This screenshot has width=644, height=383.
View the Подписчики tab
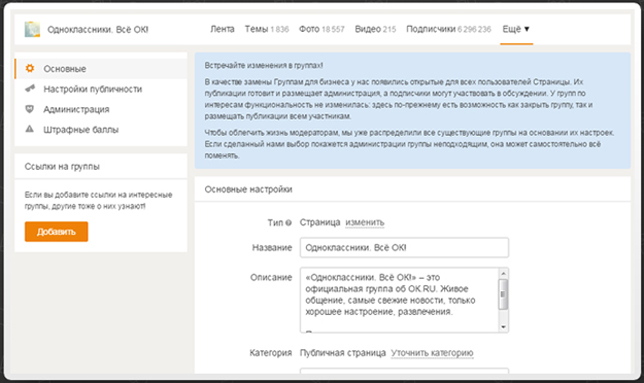[x=448, y=29]
